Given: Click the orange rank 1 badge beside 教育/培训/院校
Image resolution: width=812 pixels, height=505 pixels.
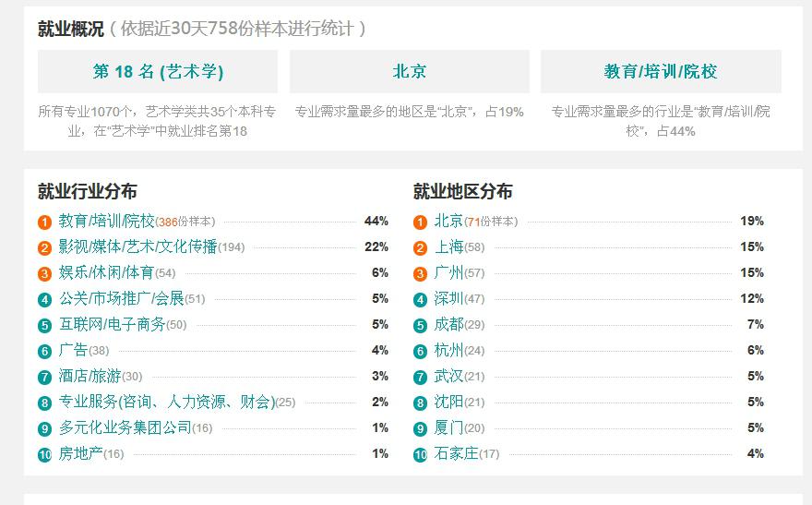Looking at the screenshot, I should [44, 222].
